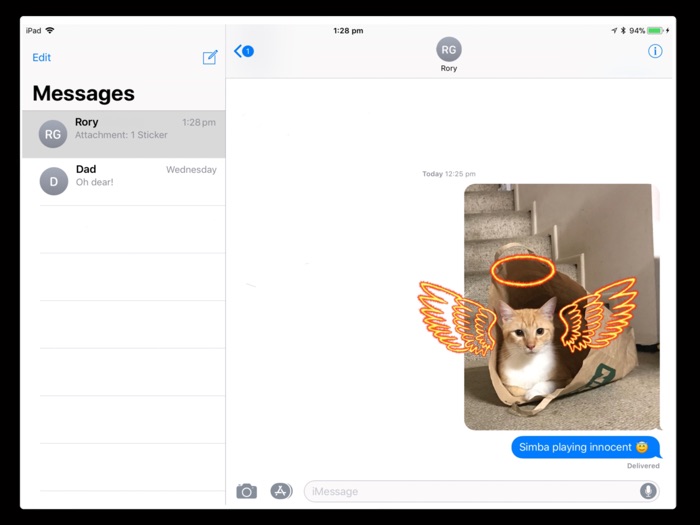The image size is (700, 525).
Task: Tap the unread badge showing 1
Action: [x=248, y=51]
